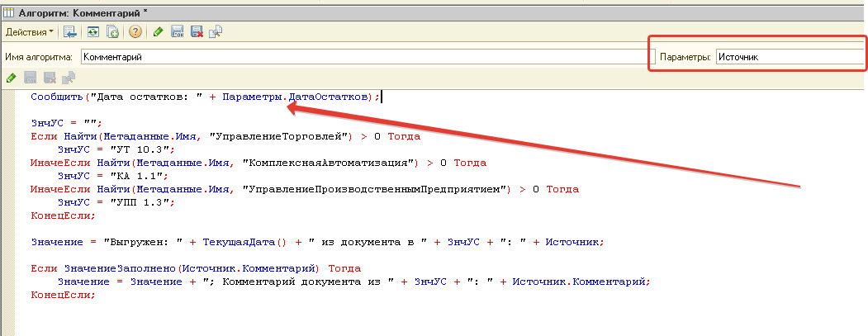This screenshot has height=336, width=868.
Task: Open the Действия dropdown menu
Action: click(29, 32)
